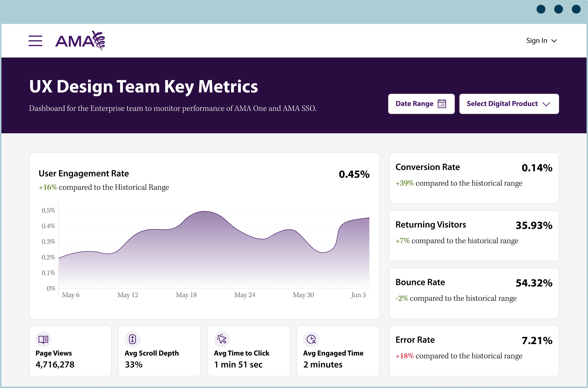Open the hamburger navigation menu
Viewport: 588px width, 388px height.
click(35, 41)
